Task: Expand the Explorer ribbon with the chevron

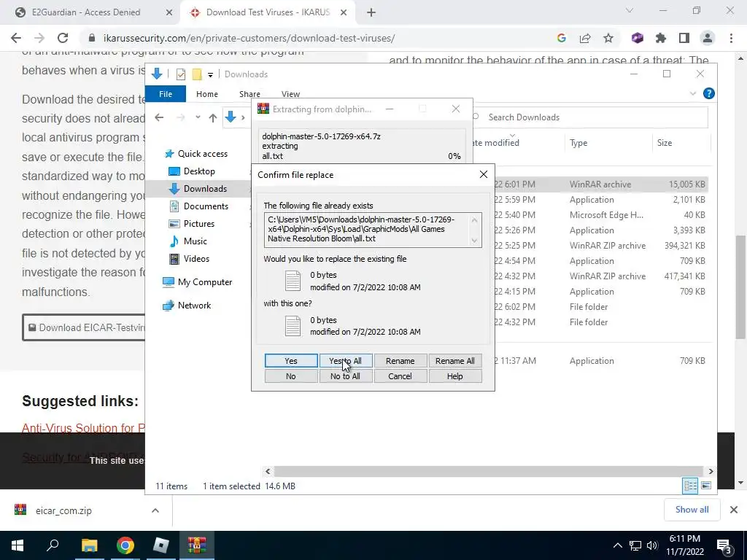Action: (x=693, y=93)
